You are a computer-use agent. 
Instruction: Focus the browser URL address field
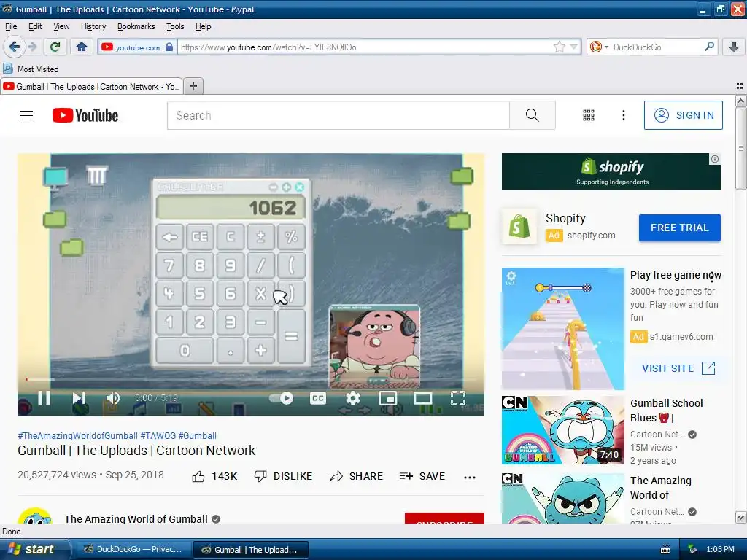coord(365,47)
